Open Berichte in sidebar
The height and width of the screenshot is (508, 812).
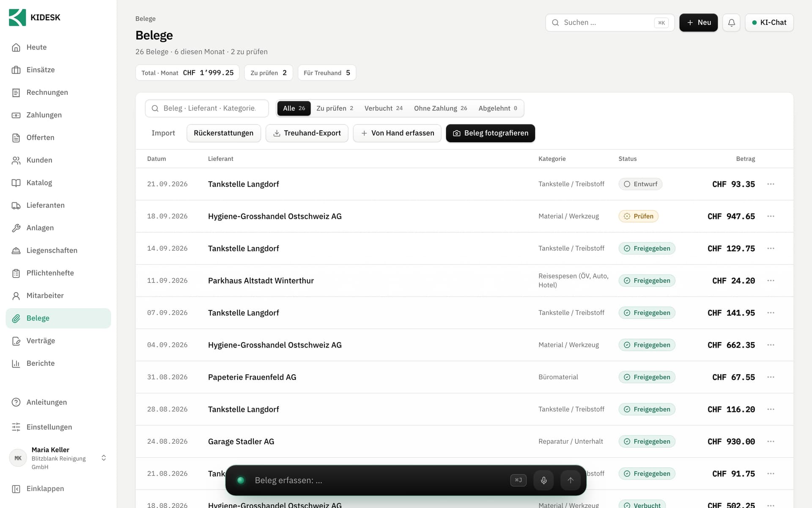click(x=58, y=363)
